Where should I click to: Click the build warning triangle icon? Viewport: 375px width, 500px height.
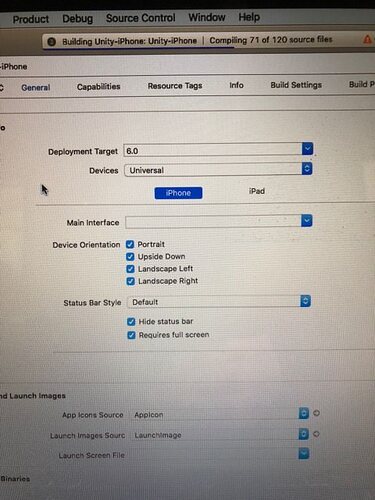[367, 39]
